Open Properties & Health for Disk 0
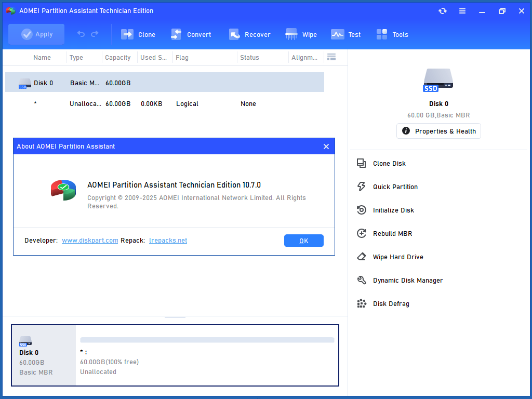 pos(439,131)
